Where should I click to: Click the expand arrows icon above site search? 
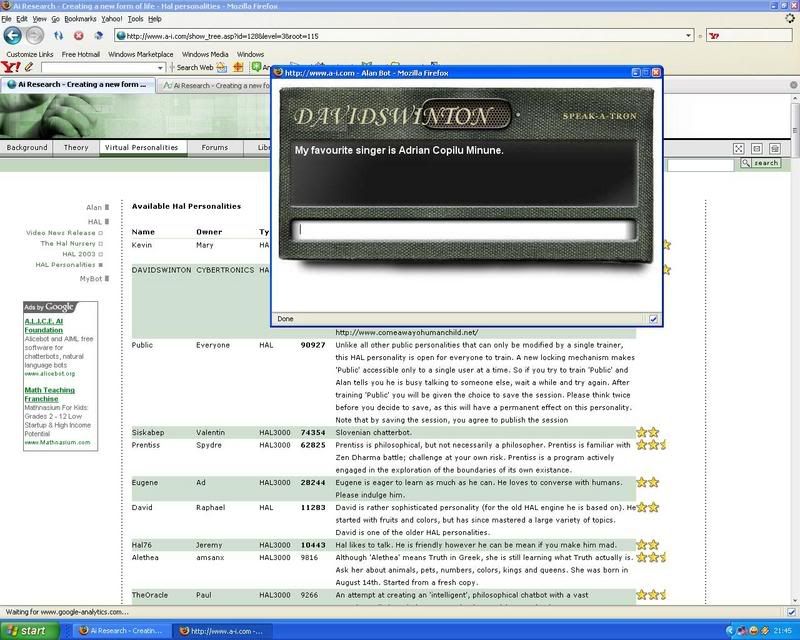(738, 149)
